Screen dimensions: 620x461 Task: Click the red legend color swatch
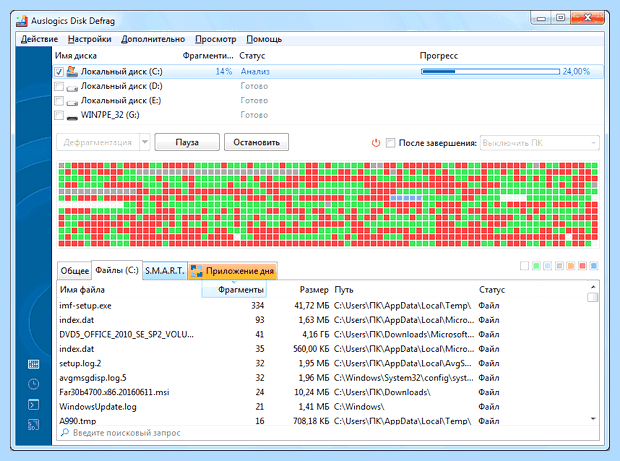[582, 266]
